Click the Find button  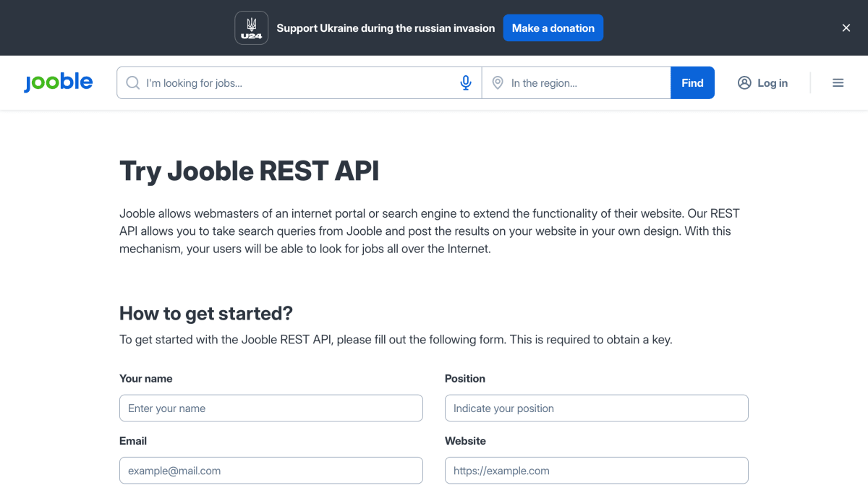[x=692, y=83]
